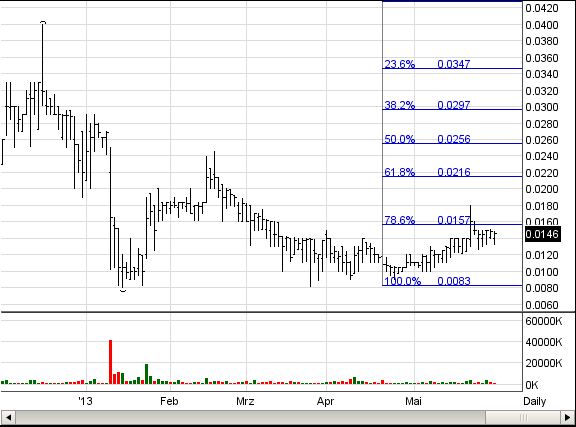The height and width of the screenshot is (427, 576).
Task: Click the right scroll arrow of the horizontal scrollbar
Action: point(568,418)
